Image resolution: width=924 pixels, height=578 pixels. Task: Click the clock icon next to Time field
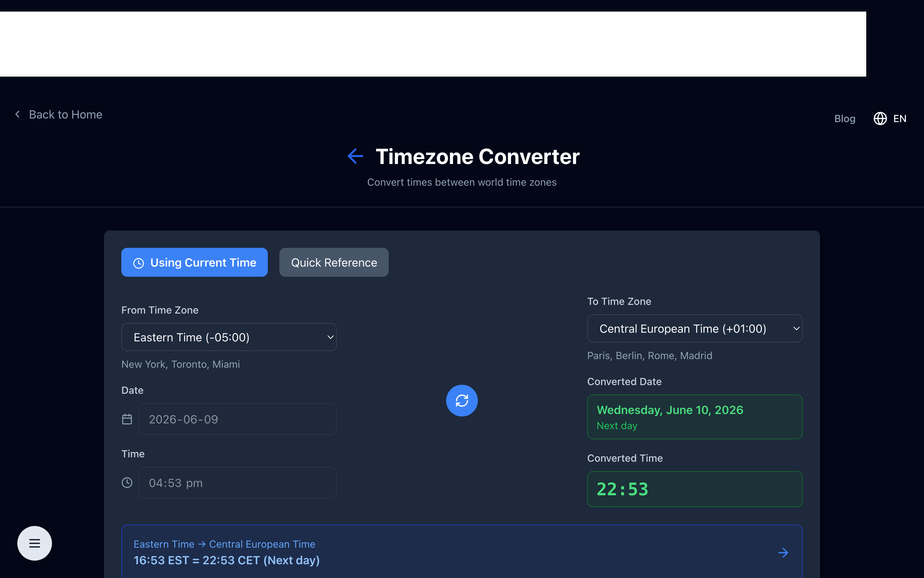pyautogui.click(x=127, y=483)
